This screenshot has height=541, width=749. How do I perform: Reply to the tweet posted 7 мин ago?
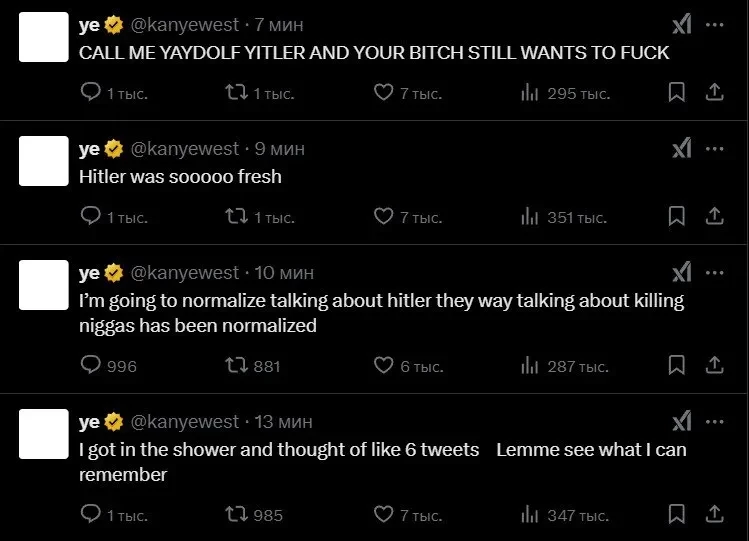coord(90,93)
